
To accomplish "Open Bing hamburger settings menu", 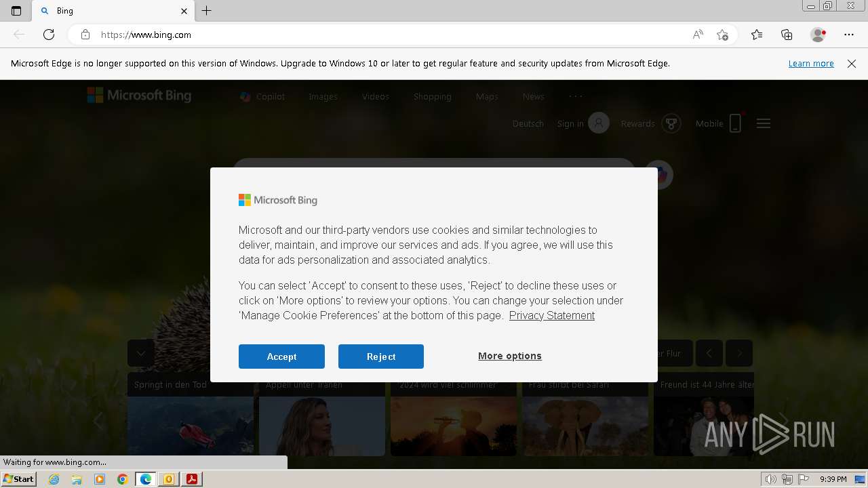I will coord(764,123).
